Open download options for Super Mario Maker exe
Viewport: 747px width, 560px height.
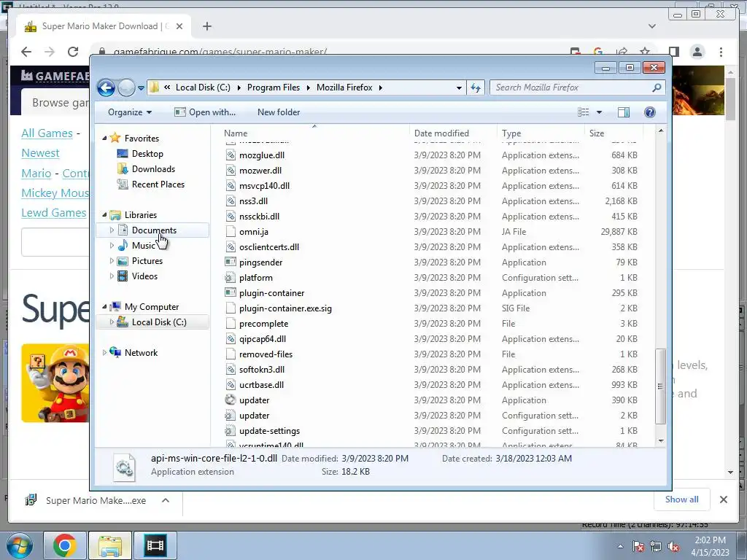tap(166, 500)
